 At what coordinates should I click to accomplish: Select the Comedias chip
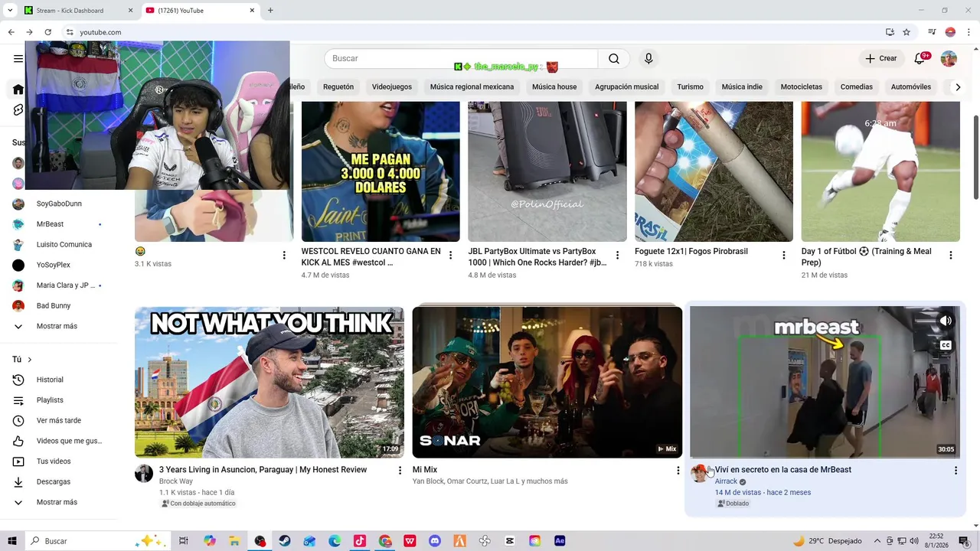tap(857, 87)
